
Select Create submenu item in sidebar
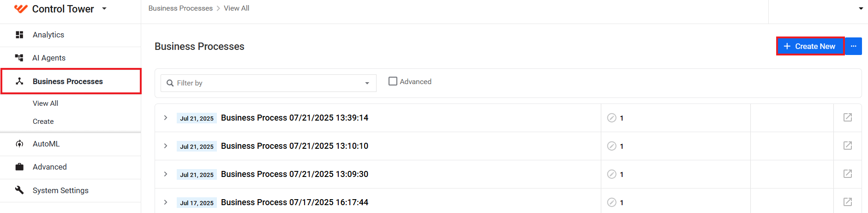(x=43, y=121)
